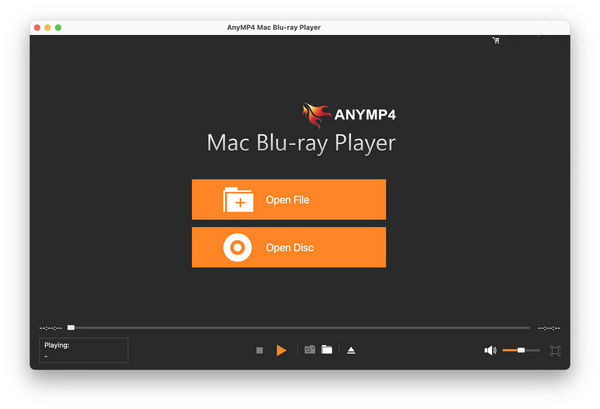Start playback with the orange play button
Screen dimensions: 600x409
pos(281,350)
